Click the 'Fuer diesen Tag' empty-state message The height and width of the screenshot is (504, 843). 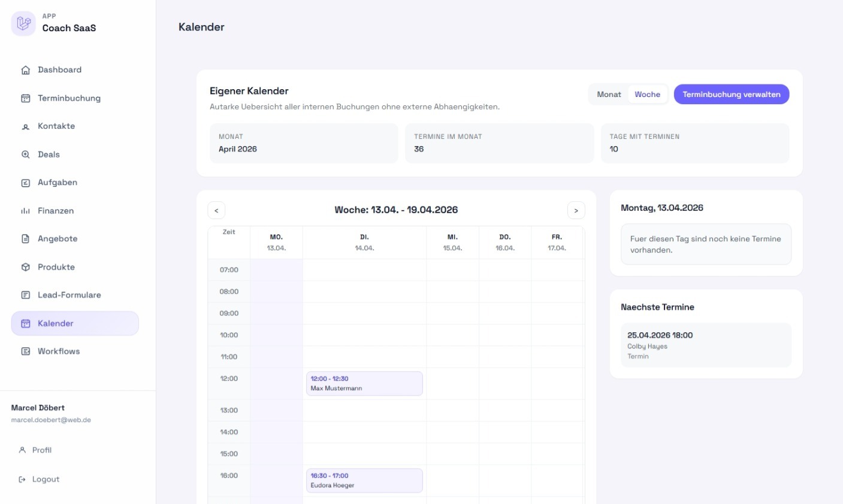pyautogui.click(x=705, y=244)
